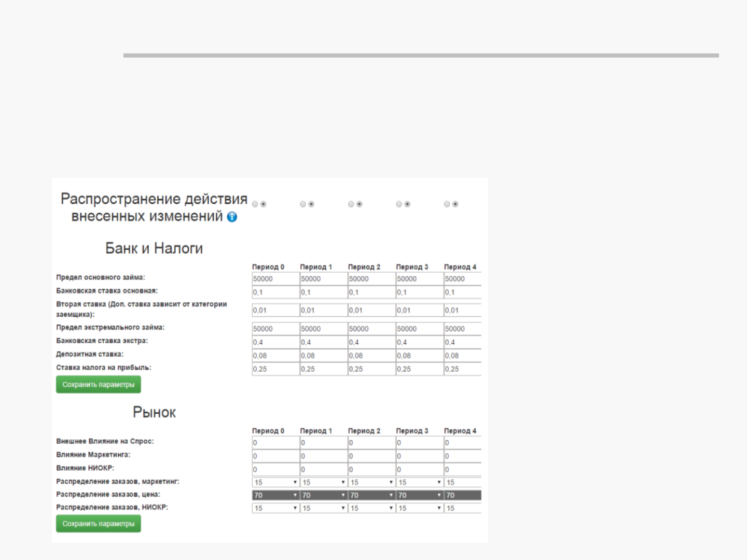Click the Период 2 НИОКР influence field

(371, 470)
